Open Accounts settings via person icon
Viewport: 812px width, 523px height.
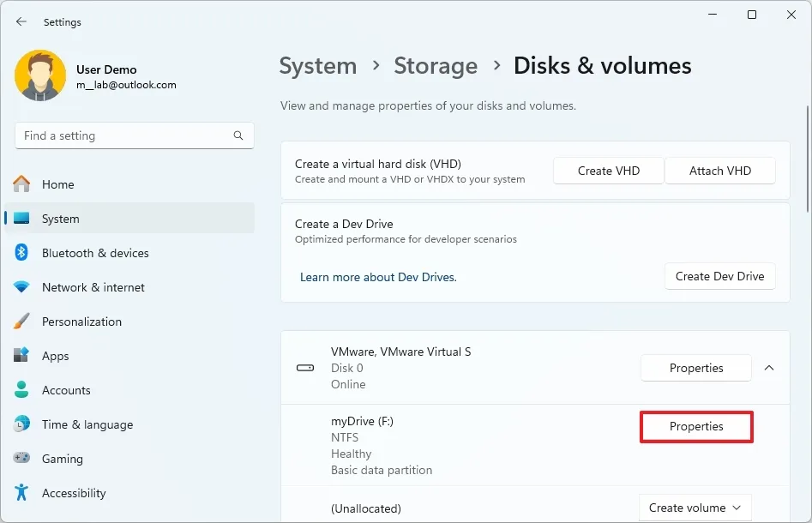tap(21, 390)
